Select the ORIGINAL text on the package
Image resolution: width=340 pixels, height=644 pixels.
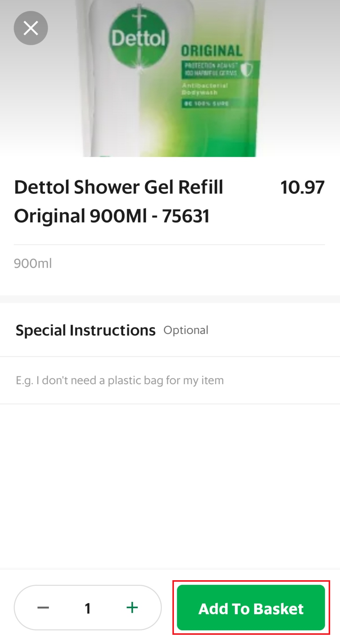212,51
